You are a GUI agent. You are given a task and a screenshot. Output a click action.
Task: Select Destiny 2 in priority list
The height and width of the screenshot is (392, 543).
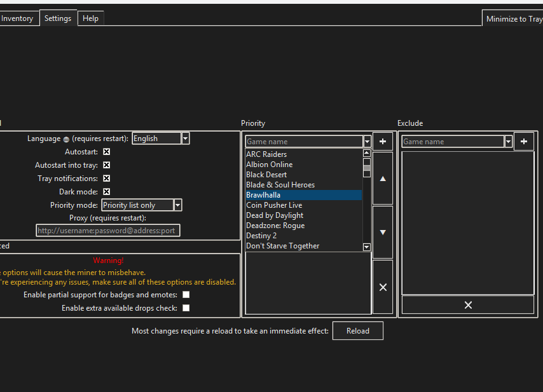tap(304, 236)
